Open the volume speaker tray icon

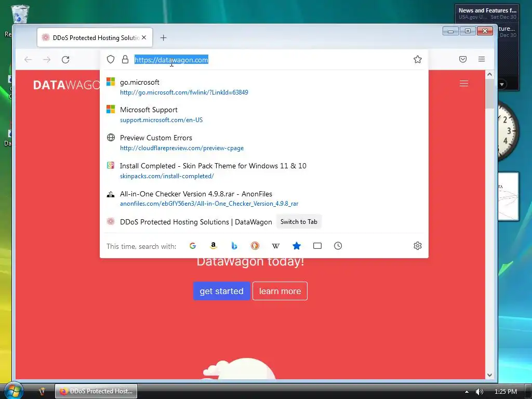[479, 392]
